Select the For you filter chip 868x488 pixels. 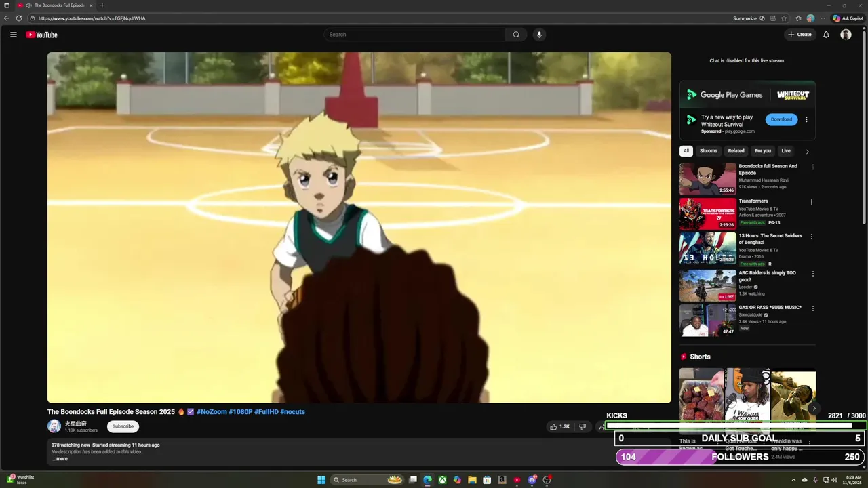pos(763,151)
